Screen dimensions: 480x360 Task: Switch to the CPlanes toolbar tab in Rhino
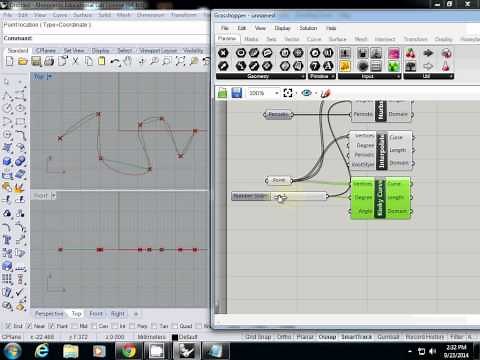pos(46,50)
